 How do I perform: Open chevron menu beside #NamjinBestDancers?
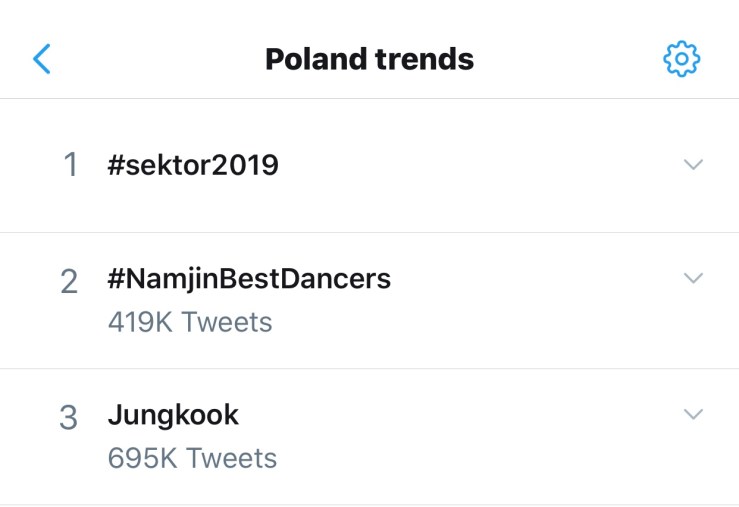pos(693,278)
